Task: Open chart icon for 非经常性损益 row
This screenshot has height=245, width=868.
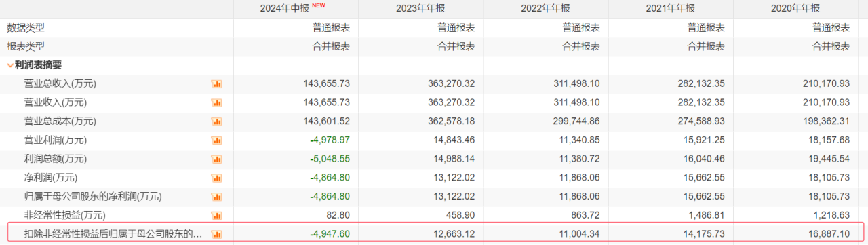Action: point(217,216)
